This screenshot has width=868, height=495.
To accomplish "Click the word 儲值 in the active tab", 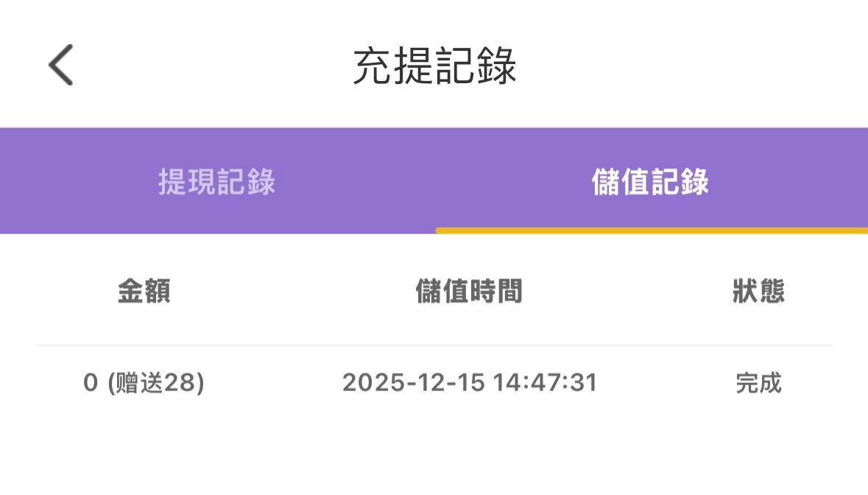I will [x=621, y=182].
